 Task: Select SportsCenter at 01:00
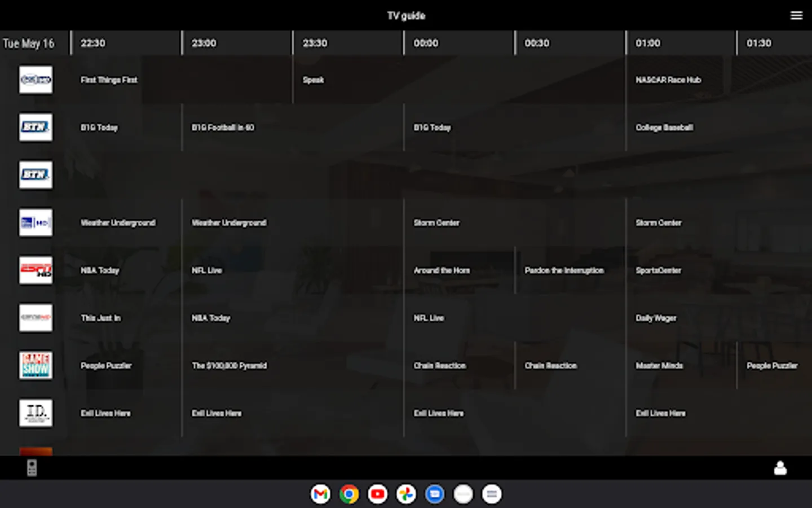pyautogui.click(x=659, y=270)
